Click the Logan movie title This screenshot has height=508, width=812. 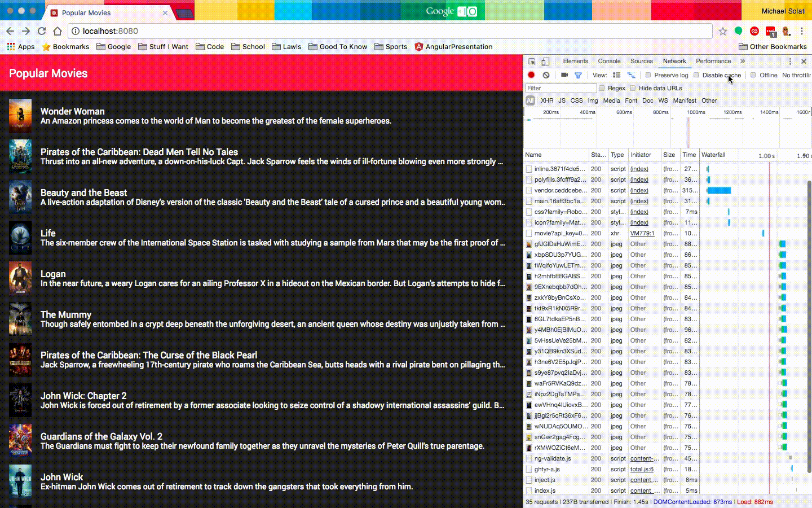(x=53, y=274)
